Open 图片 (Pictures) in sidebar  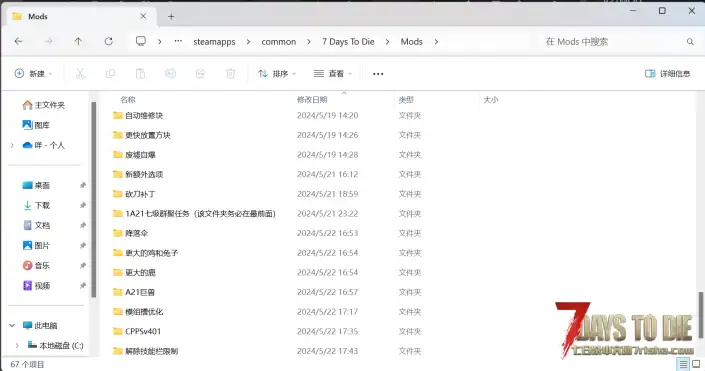click(x=36, y=245)
